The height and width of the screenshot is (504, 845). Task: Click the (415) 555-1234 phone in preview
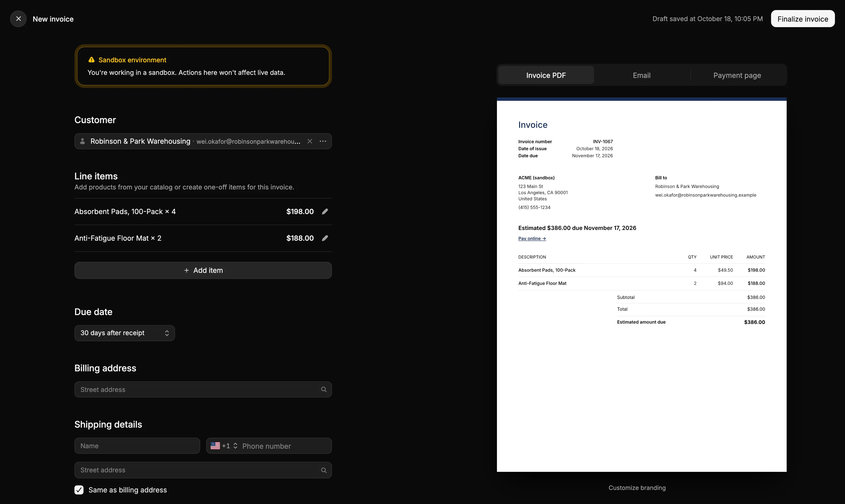(534, 207)
